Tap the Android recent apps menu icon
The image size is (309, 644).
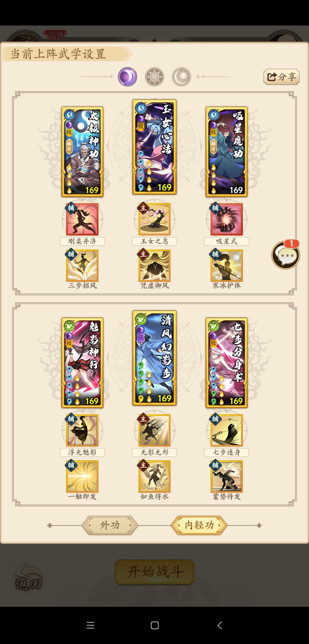(90, 625)
